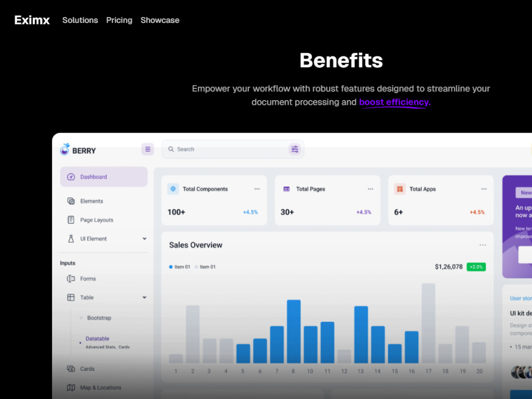Open Sales Overview more options menu
532x399 pixels.
coord(483,245)
